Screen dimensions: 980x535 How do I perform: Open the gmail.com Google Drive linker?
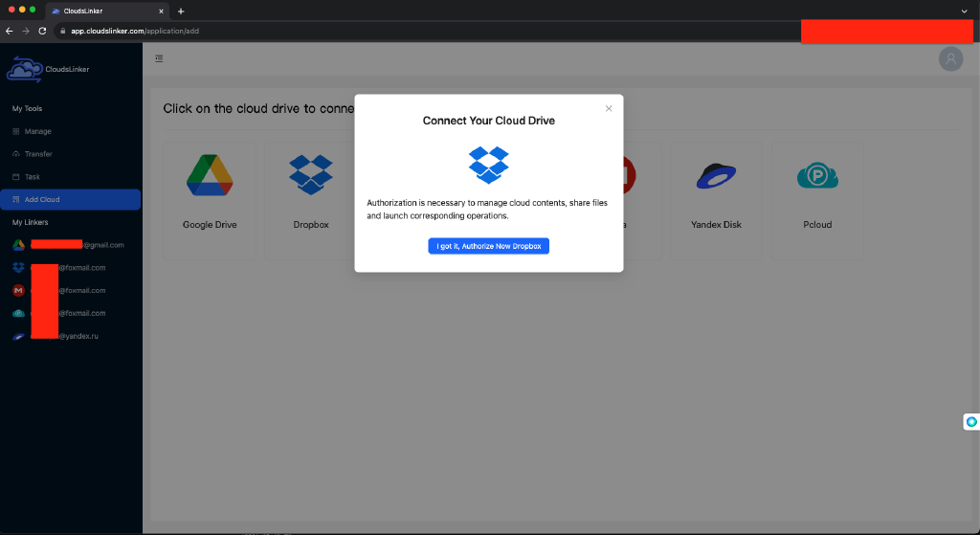70,245
